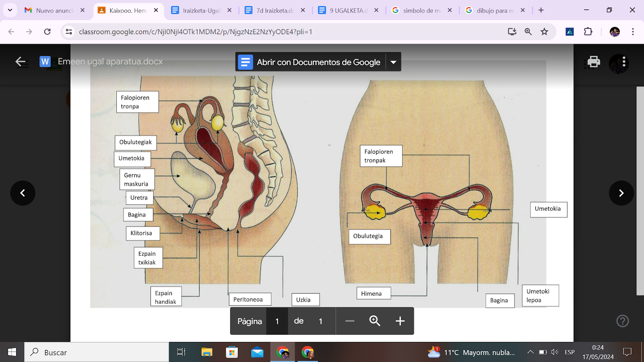The image size is (644, 362).
Task: Open the Windows Start menu
Action: 12,352
